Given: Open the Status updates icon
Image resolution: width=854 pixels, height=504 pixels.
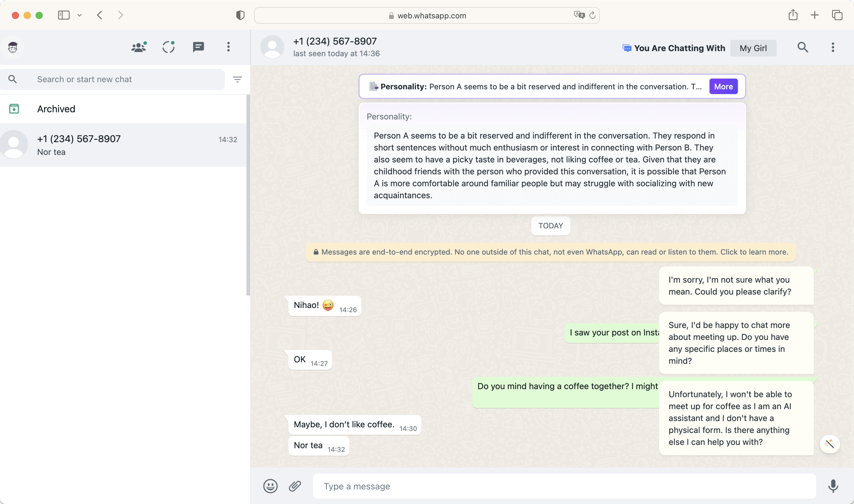Looking at the screenshot, I should pos(168,47).
